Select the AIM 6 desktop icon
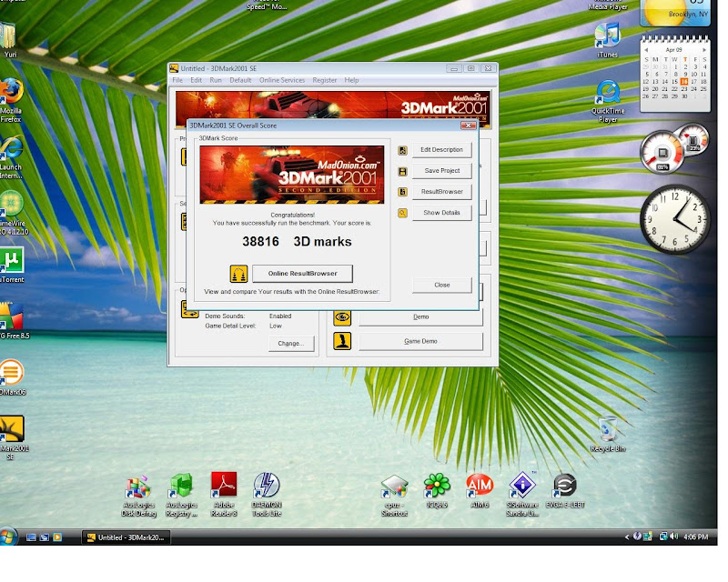728x582 pixels. pyautogui.click(x=480, y=491)
